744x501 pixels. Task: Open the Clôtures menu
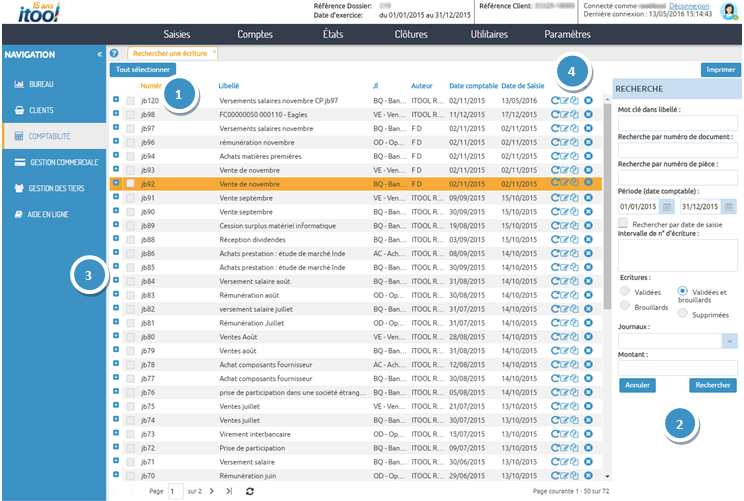411,34
